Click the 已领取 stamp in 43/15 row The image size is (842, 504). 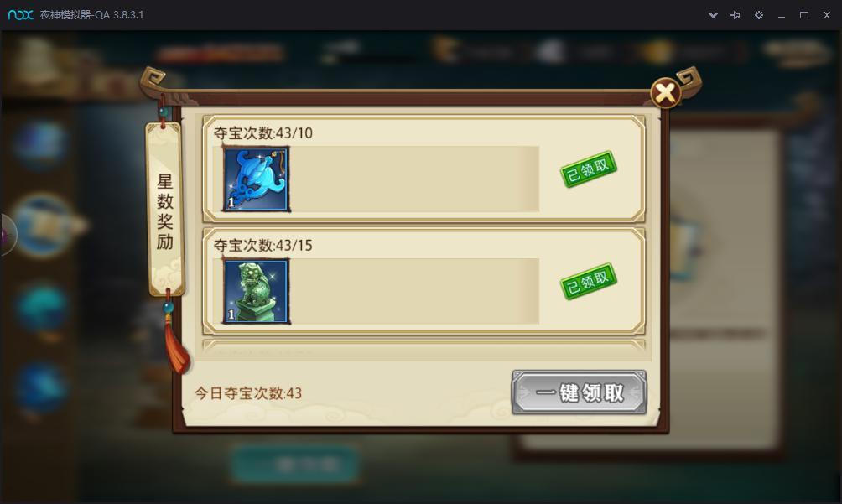click(588, 281)
